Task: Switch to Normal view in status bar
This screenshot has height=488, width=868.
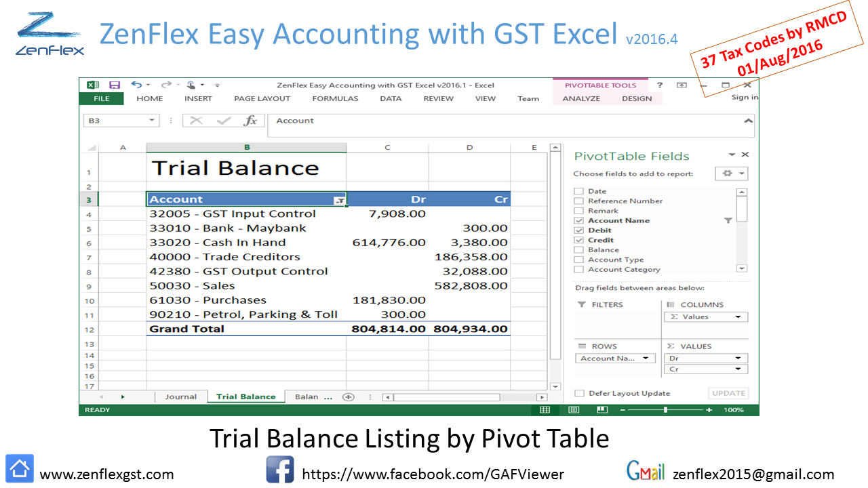Action: tap(545, 410)
